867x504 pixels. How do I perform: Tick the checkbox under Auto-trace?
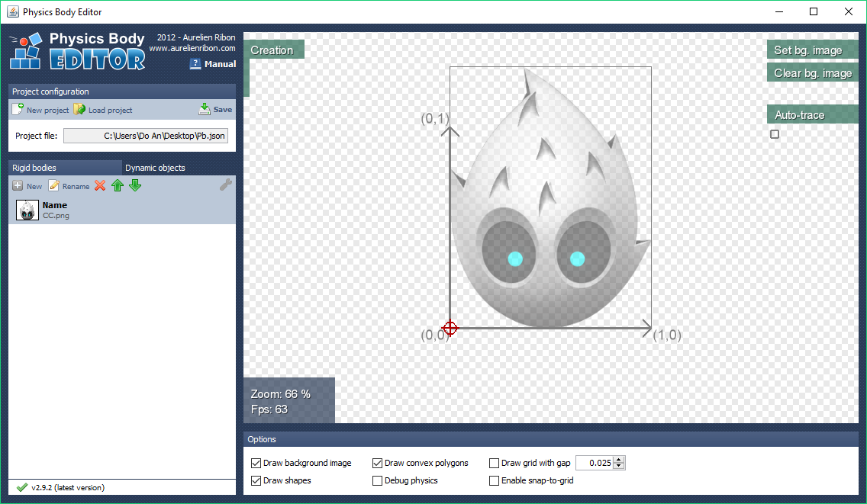coord(775,134)
